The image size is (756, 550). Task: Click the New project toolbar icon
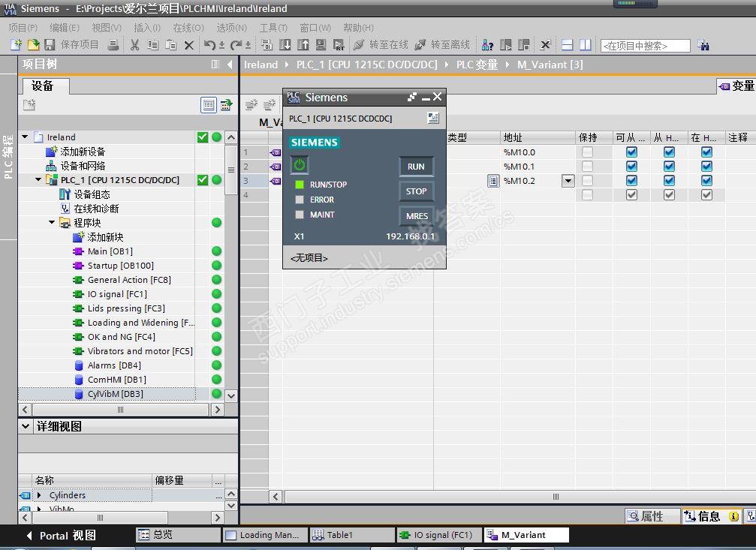(x=16, y=45)
